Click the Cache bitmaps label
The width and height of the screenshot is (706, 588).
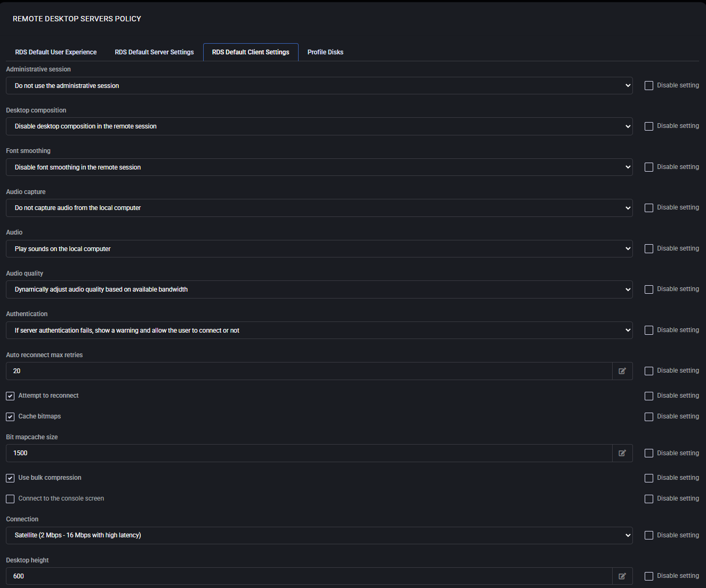pyautogui.click(x=39, y=416)
